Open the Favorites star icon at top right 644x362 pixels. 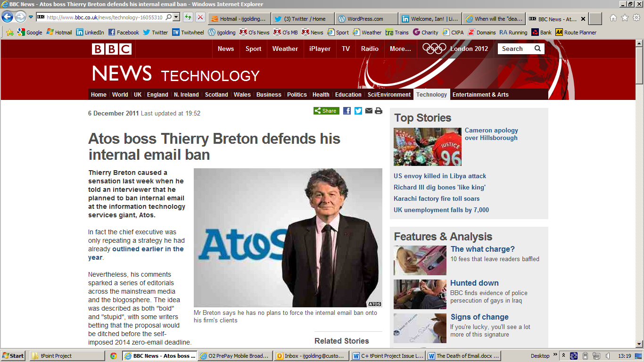625,18
